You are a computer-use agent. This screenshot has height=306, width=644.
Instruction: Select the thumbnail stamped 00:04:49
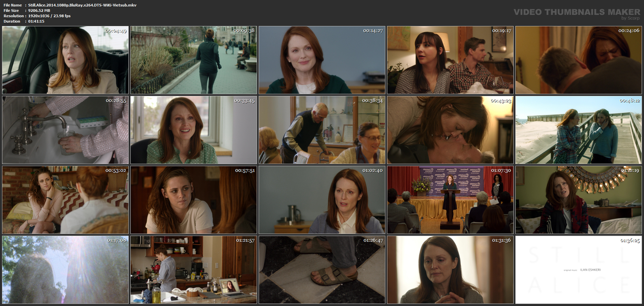[65, 60]
